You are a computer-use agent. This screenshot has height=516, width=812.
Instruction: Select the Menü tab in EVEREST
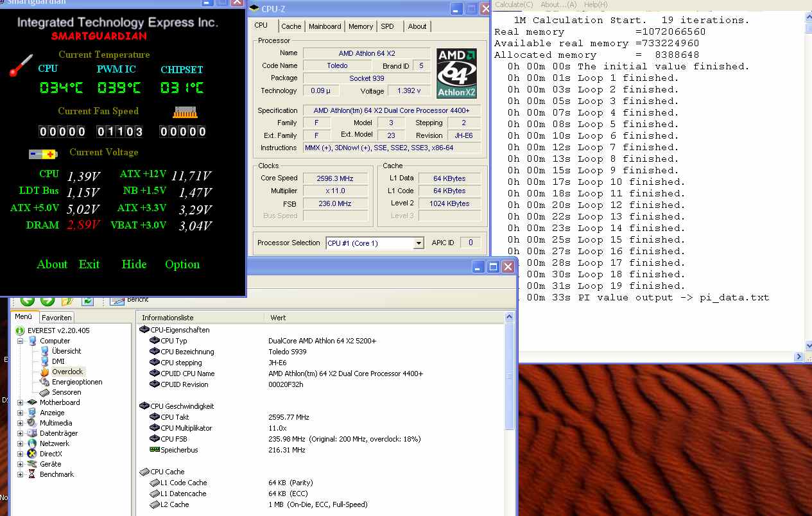pyautogui.click(x=24, y=316)
